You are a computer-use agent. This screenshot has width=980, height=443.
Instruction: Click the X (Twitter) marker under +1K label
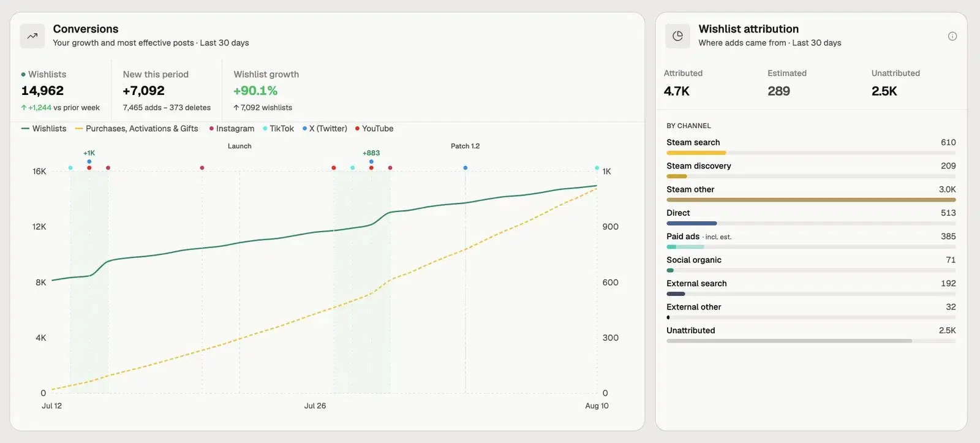(x=89, y=162)
